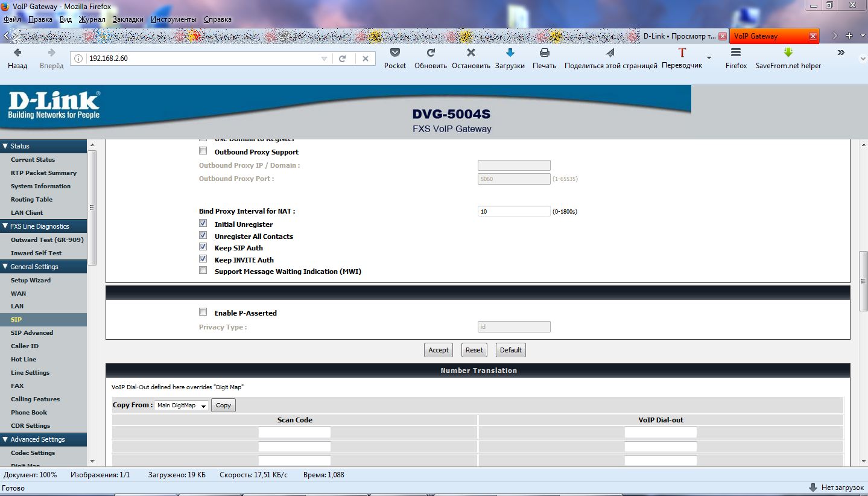
Task: Click the Copy button
Action: (223, 405)
